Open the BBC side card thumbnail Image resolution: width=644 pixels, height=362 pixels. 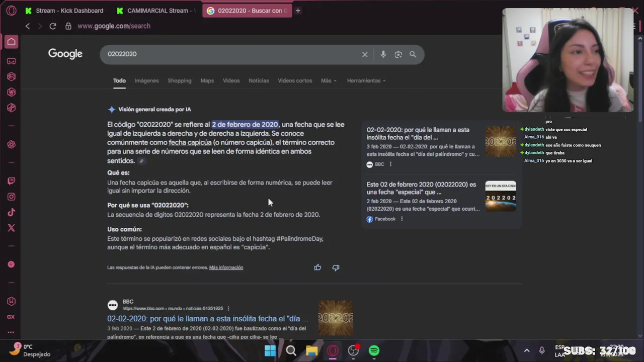pos(501,142)
